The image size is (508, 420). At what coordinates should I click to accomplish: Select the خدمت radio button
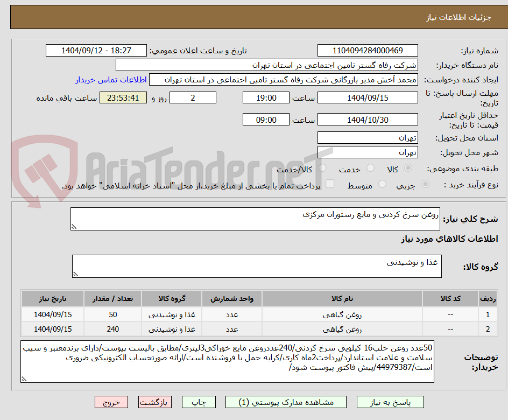370,168
